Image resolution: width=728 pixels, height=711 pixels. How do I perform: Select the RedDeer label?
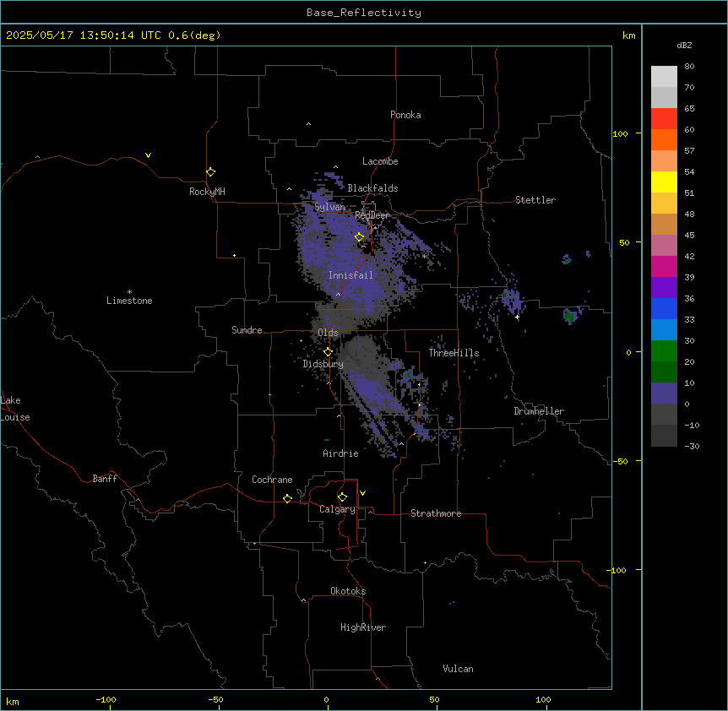point(372,215)
